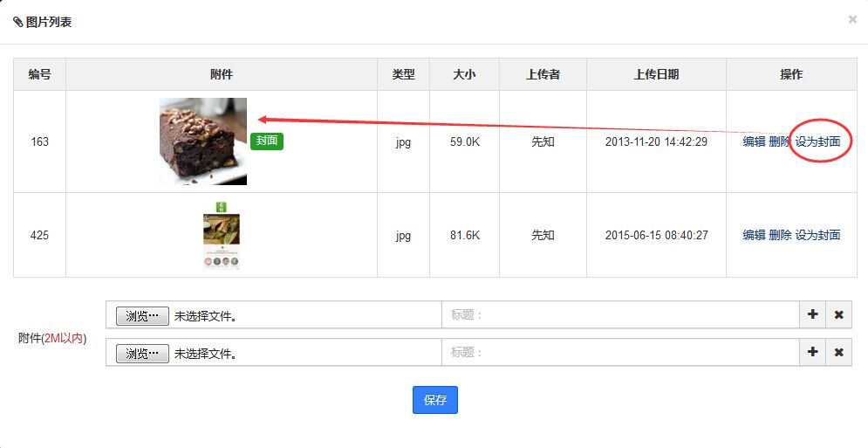Browse for a file in the first attachment row
The height and width of the screenshot is (448, 868).
(142, 316)
